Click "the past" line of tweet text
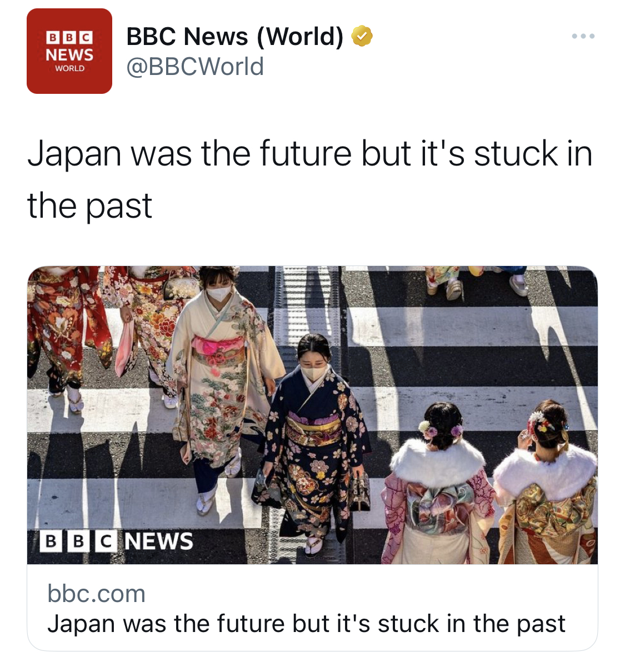 (89, 206)
